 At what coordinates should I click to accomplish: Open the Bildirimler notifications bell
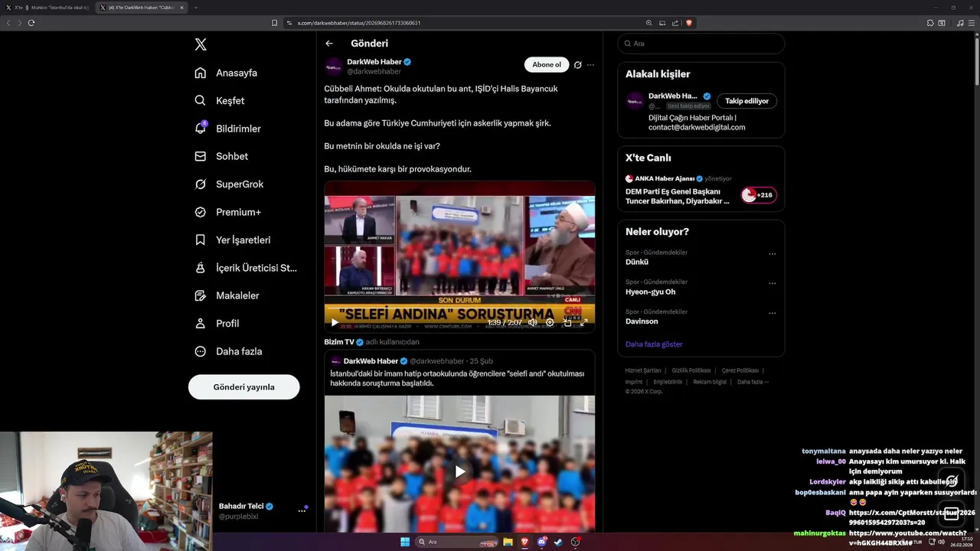coord(227,129)
